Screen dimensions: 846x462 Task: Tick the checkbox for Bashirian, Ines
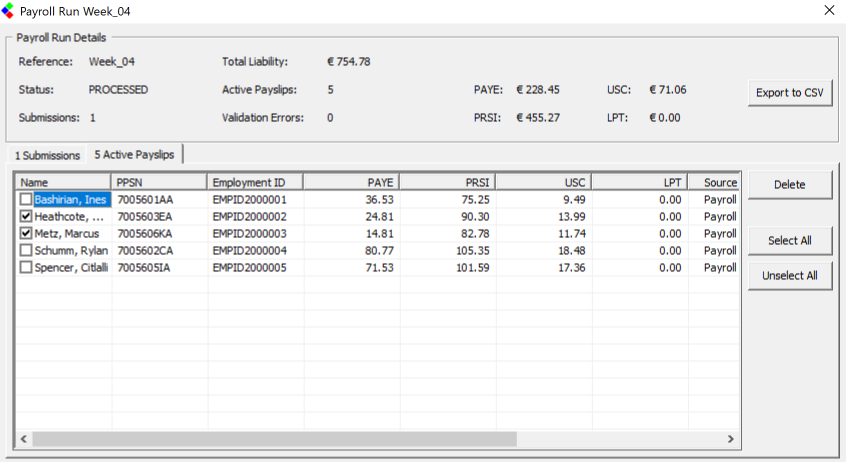tap(27, 200)
